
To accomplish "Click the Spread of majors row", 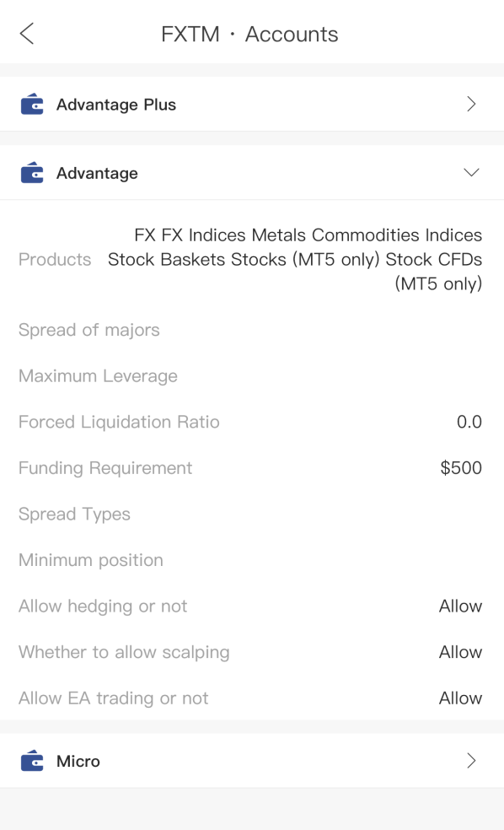I will 252,330.
